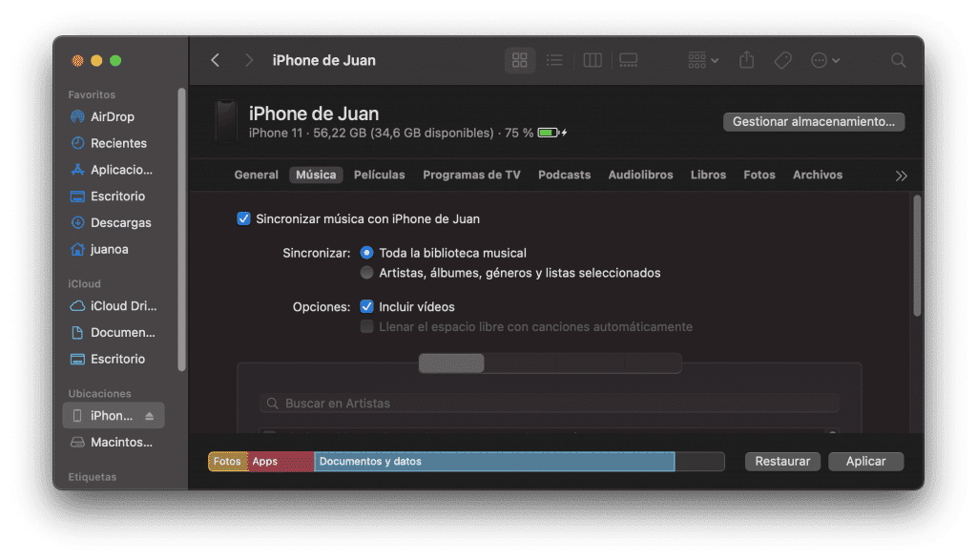977x560 pixels.
Task: Toggle Llenar el espacio libre checkbox
Action: pos(366,326)
